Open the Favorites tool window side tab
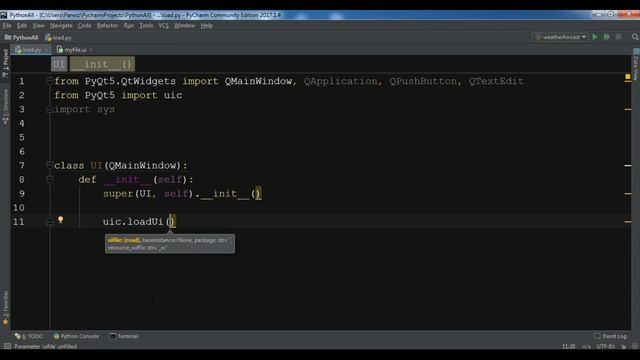640x360 pixels. coord(5,308)
